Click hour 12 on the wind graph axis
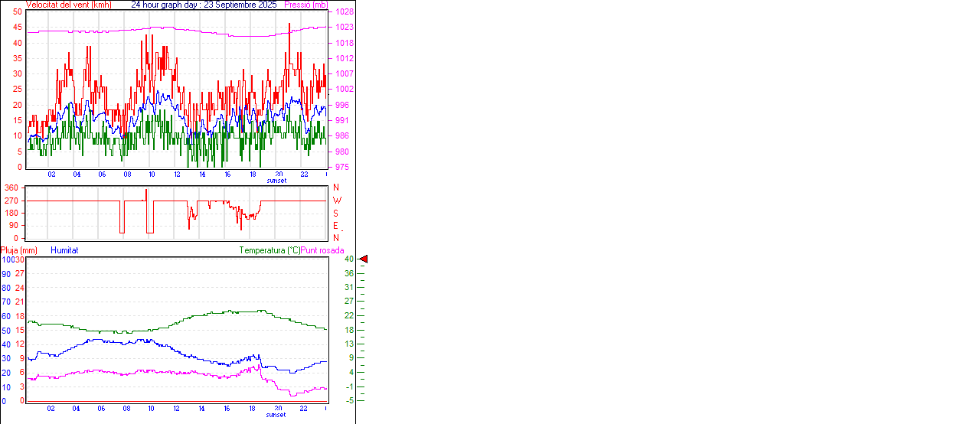 point(177,174)
